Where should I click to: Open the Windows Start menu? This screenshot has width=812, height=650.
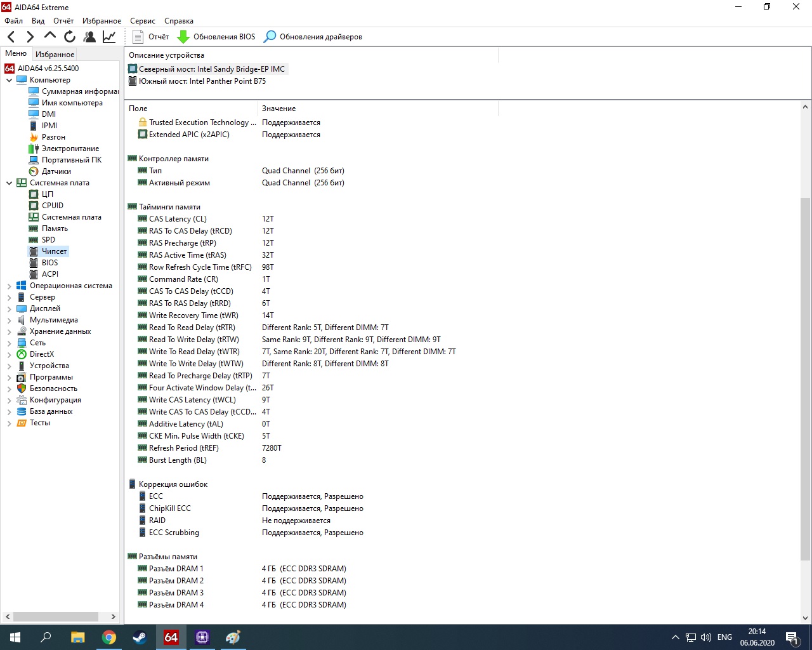tap(15, 637)
